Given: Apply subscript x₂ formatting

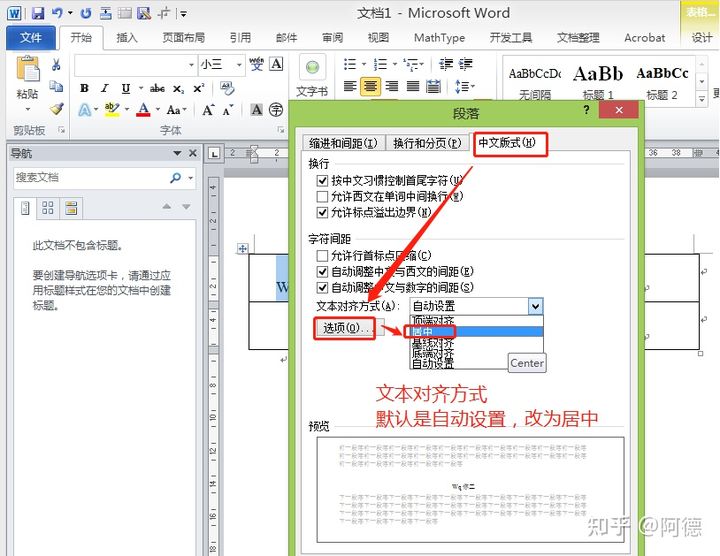Looking at the screenshot, I should pos(179,89).
